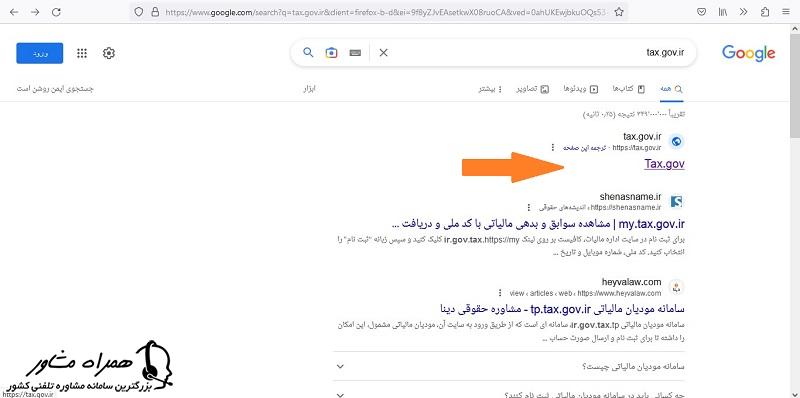Switch to the ویدئوها (Videos) tab

point(581,89)
